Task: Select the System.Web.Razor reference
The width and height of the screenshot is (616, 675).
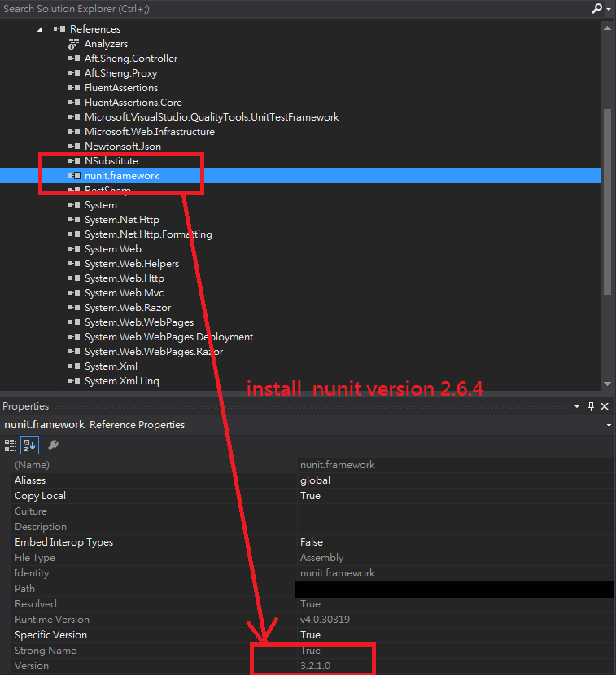Action: (128, 307)
